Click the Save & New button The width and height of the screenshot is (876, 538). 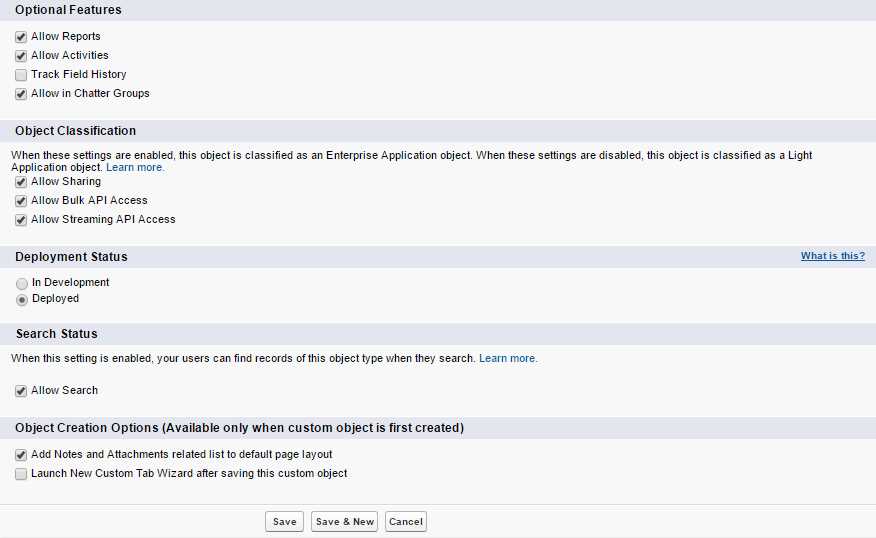344,521
